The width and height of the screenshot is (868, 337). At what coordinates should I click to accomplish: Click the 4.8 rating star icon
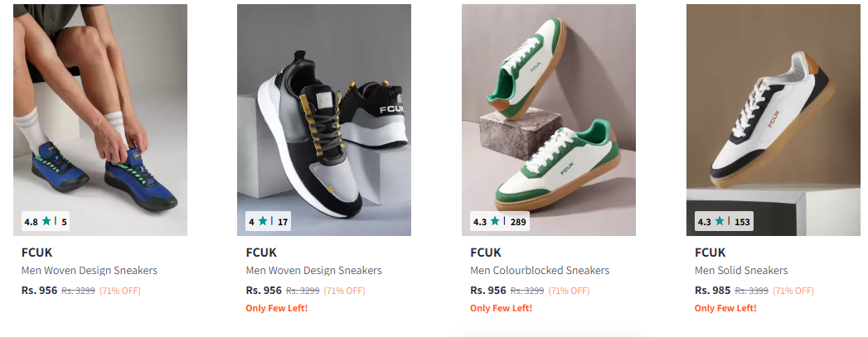pos(46,222)
